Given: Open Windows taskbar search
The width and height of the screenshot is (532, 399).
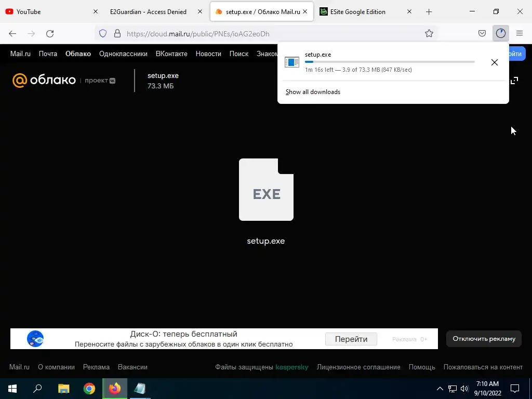Looking at the screenshot, I should (x=37, y=389).
